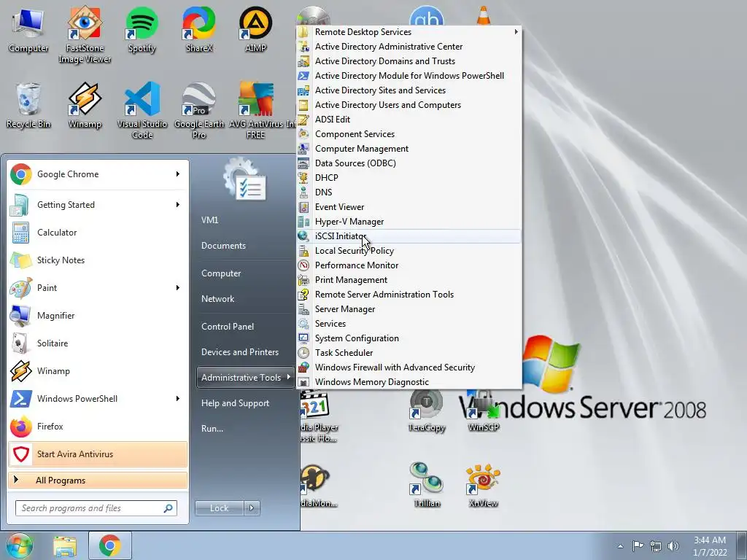Open Calculator from Start menu
The height and width of the screenshot is (560, 747).
98,233
